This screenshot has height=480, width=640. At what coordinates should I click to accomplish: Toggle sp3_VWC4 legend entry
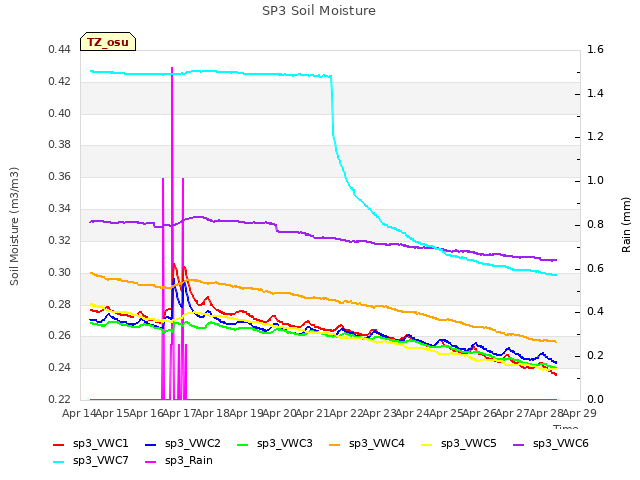pyautogui.click(x=367, y=444)
